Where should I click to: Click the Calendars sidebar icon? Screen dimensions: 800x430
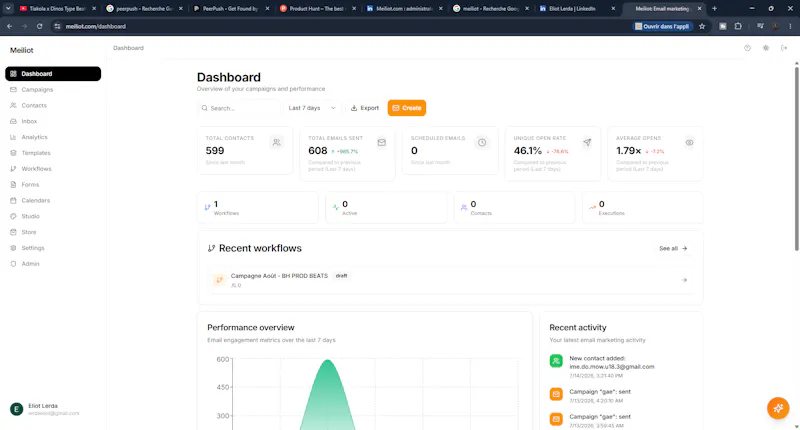13,200
